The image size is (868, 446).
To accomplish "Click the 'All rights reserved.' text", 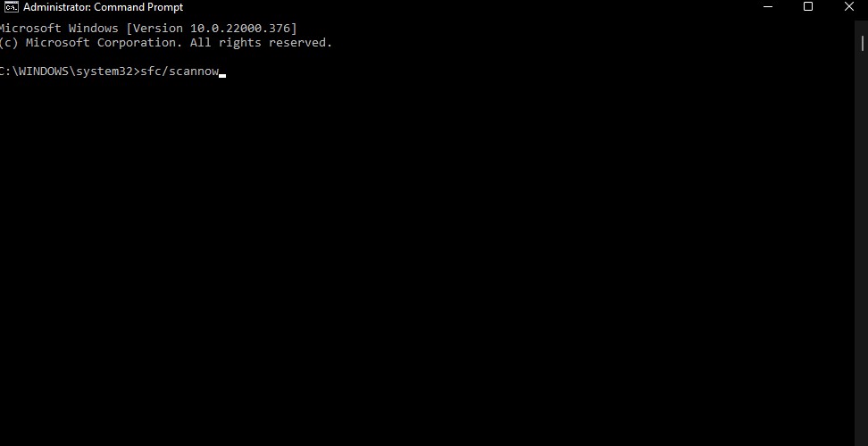I will click(x=261, y=43).
